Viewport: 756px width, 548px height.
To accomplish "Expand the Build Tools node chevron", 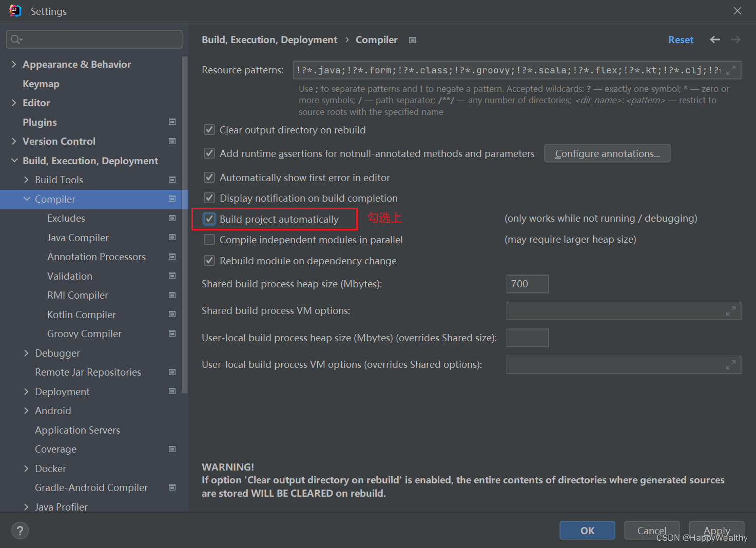I will click(x=26, y=180).
